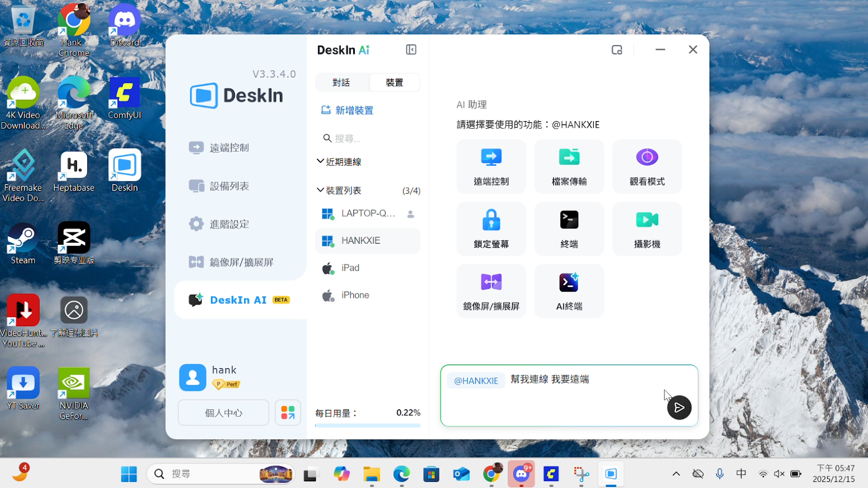
Task: Open the 個人中心 button
Action: 224,413
